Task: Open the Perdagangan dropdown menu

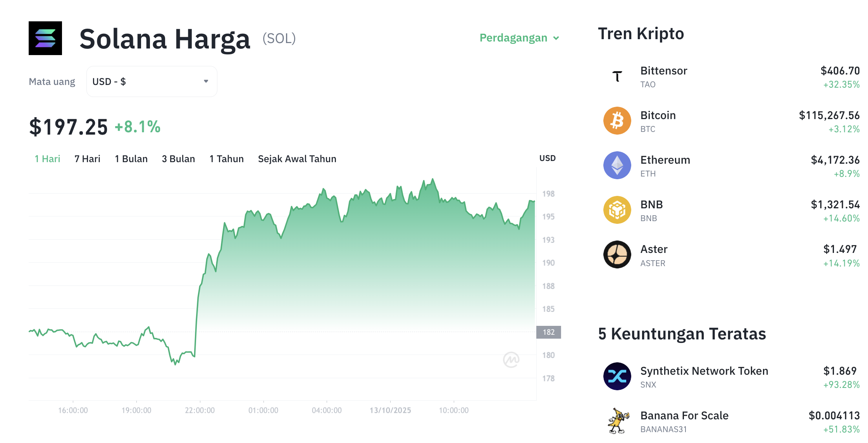Action: click(519, 38)
